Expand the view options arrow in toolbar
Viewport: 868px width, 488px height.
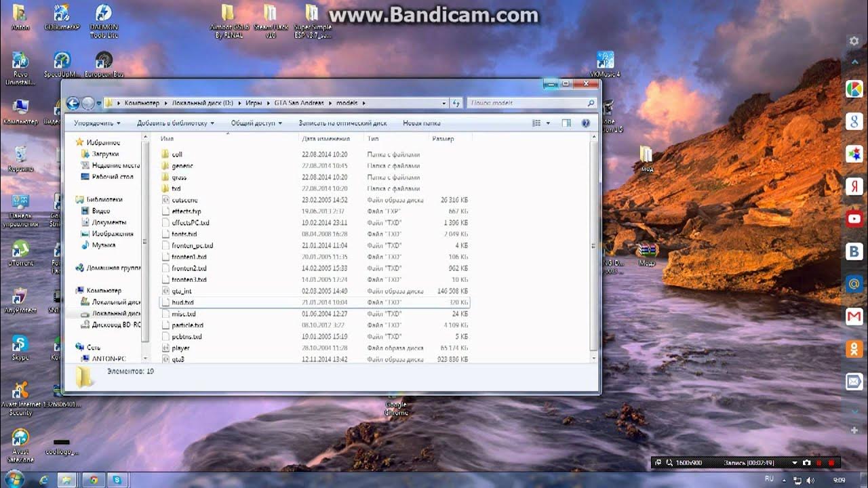click(x=547, y=123)
